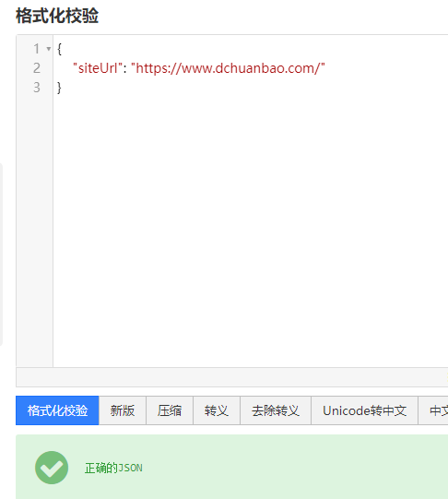This screenshot has height=499, width=448.
Task: Click the green checkmark success icon
Action: 52,468
